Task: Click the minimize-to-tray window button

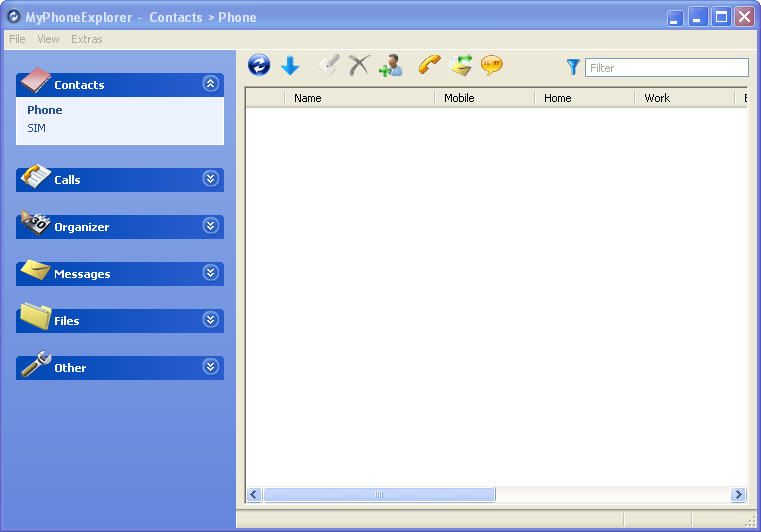Action: (x=675, y=17)
